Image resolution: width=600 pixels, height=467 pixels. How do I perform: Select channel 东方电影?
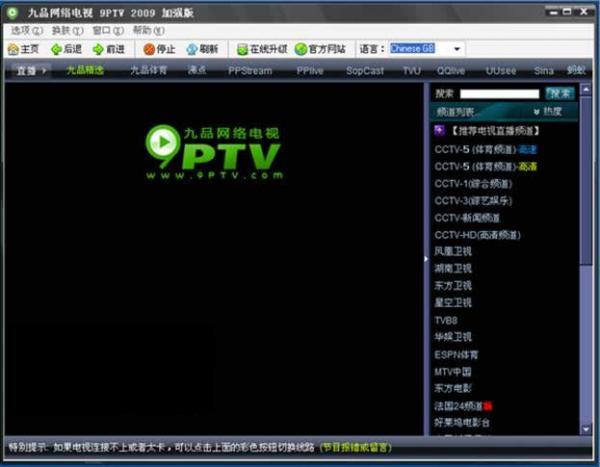point(453,388)
